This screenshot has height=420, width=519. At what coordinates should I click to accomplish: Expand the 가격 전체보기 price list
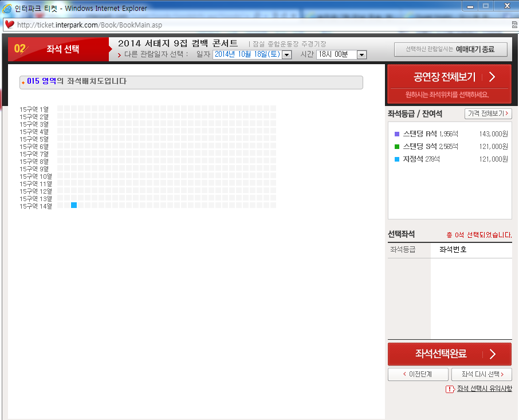coord(488,113)
